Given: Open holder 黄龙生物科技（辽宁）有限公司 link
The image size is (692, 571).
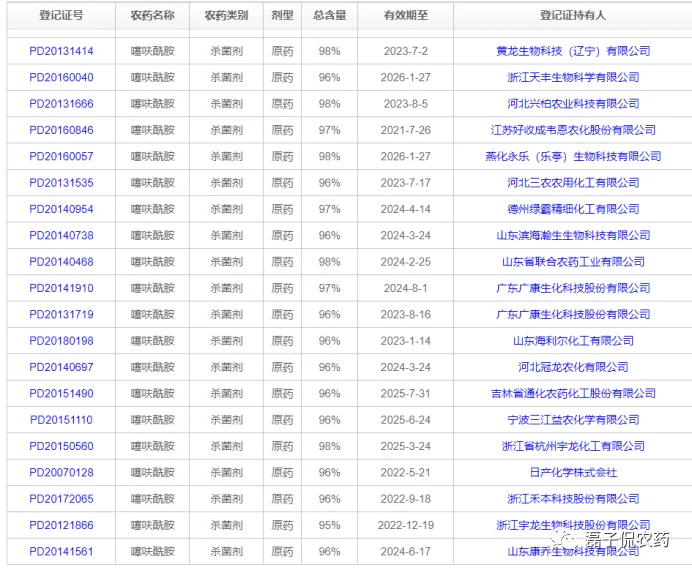Looking at the screenshot, I should [x=573, y=51].
